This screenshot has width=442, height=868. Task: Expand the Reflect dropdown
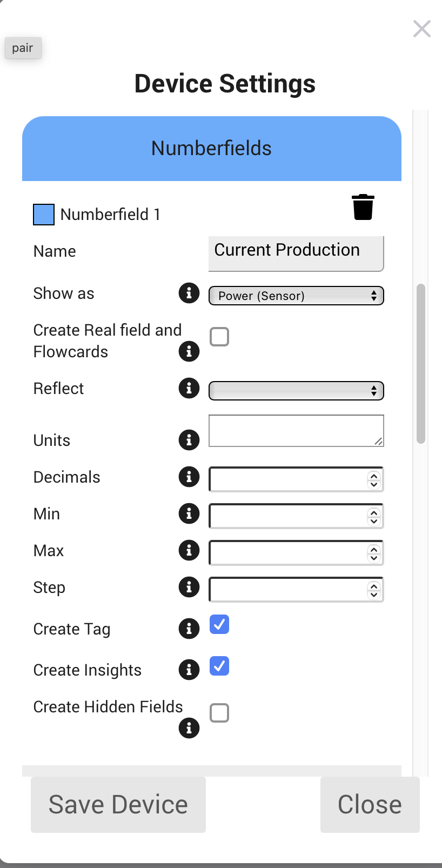(x=296, y=391)
